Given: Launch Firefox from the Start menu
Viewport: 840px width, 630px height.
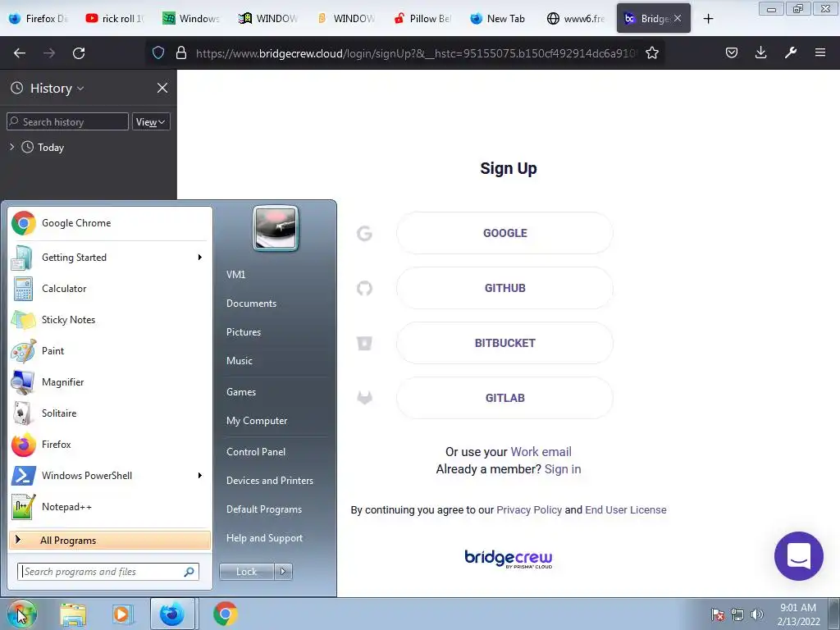Looking at the screenshot, I should [x=109, y=444].
